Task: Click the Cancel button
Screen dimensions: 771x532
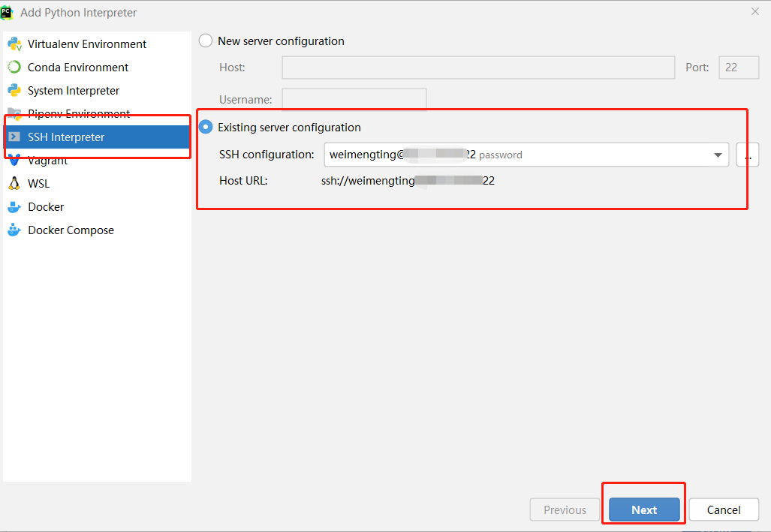Action: coord(724,510)
